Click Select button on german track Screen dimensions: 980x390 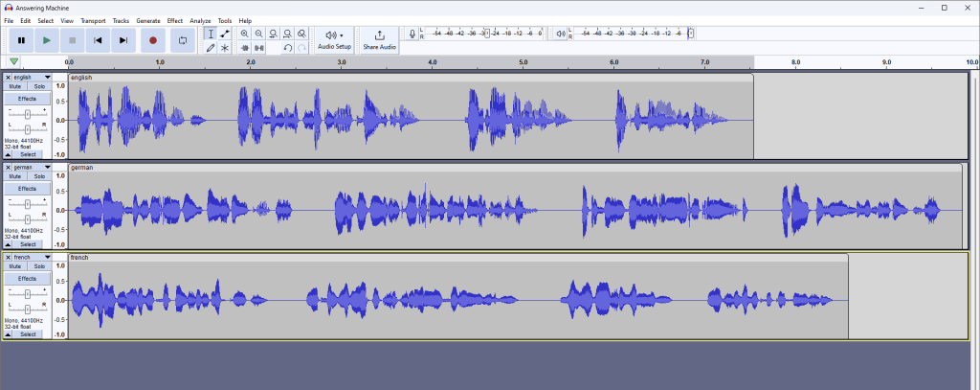click(x=28, y=244)
